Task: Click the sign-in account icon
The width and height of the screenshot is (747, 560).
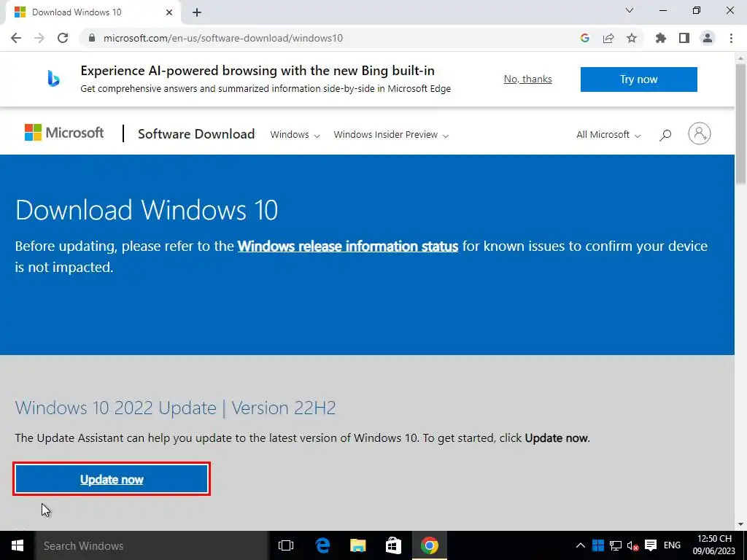Action: [699, 134]
